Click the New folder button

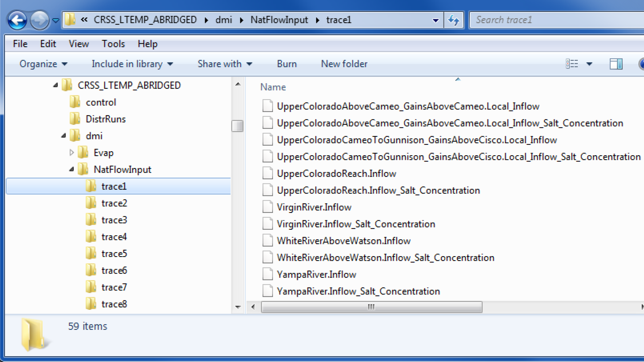point(344,64)
